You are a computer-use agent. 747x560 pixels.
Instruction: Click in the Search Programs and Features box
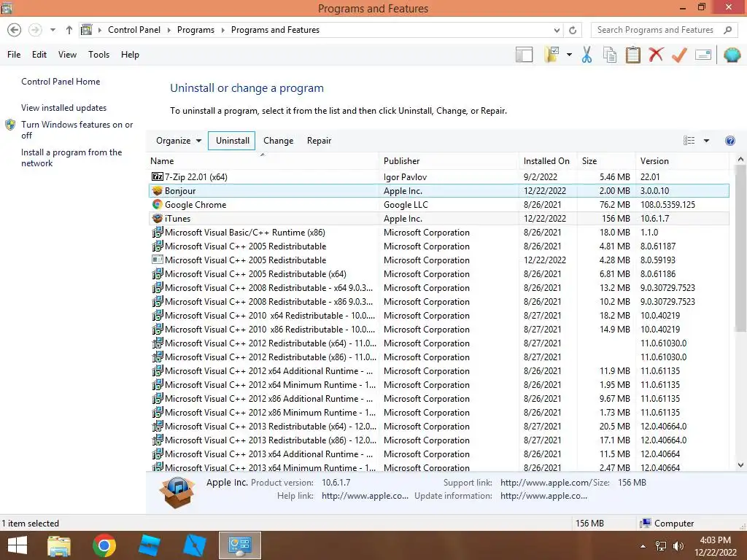click(x=656, y=30)
